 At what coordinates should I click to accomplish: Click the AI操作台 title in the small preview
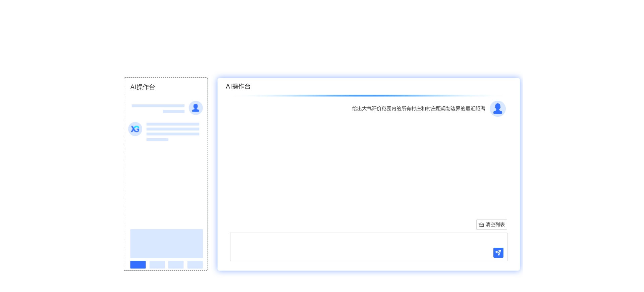point(143,87)
